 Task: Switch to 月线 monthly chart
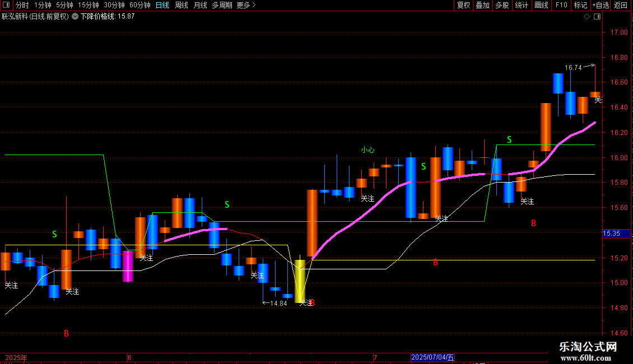(x=200, y=5)
